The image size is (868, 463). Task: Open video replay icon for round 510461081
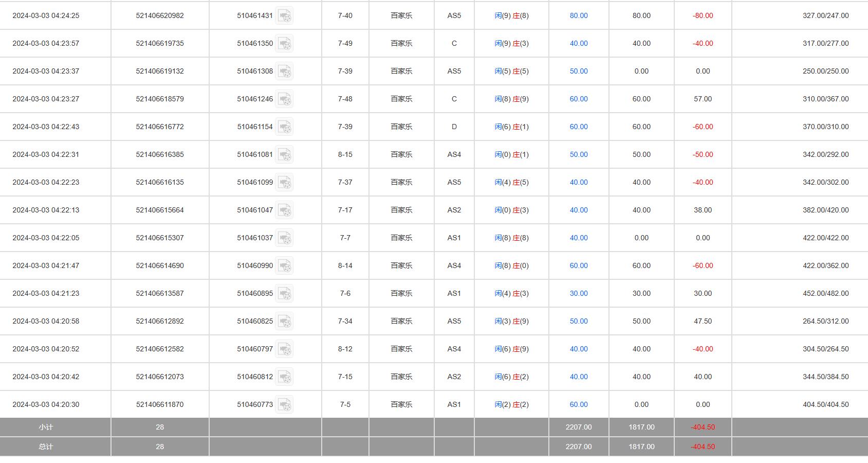point(284,155)
